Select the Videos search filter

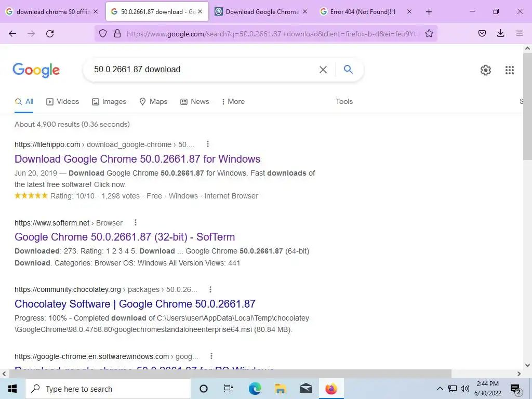coord(63,101)
